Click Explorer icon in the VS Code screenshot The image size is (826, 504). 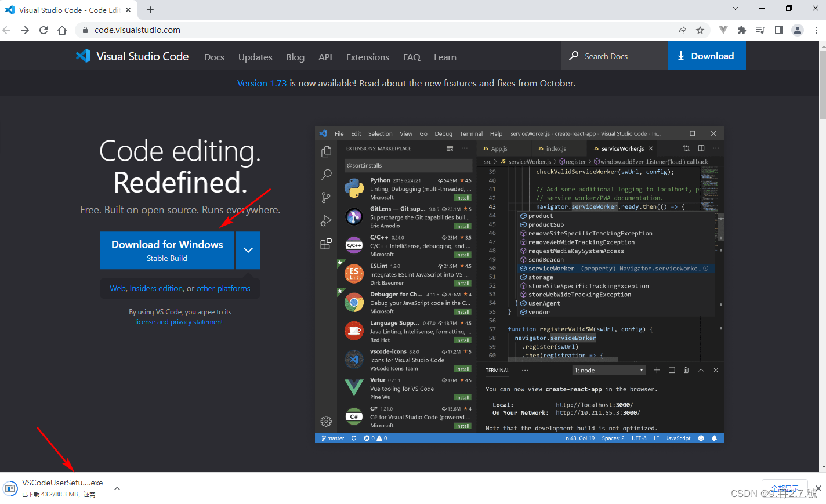click(326, 151)
